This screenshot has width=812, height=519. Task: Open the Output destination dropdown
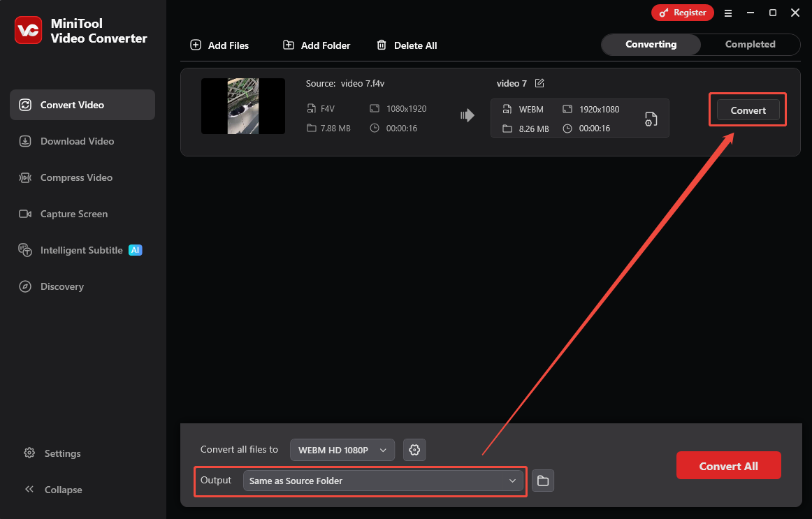coord(384,481)
